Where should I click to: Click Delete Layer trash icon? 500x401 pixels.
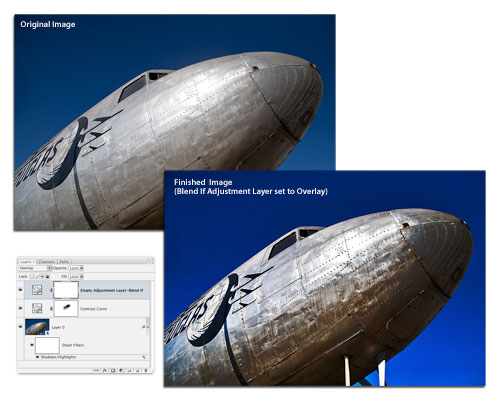(x=146, y=370)
